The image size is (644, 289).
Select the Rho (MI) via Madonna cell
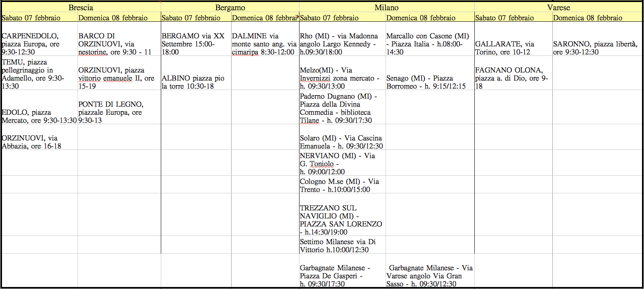click(x=343, y=39)
